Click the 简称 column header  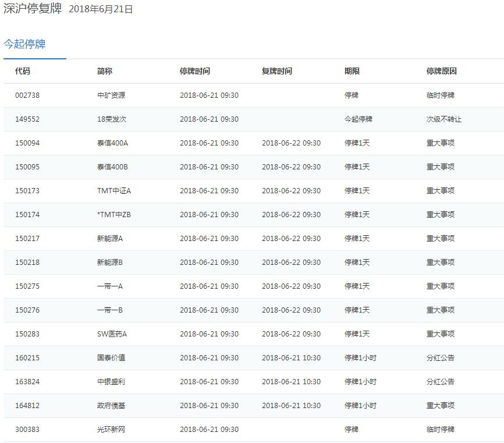pos(105,71)
